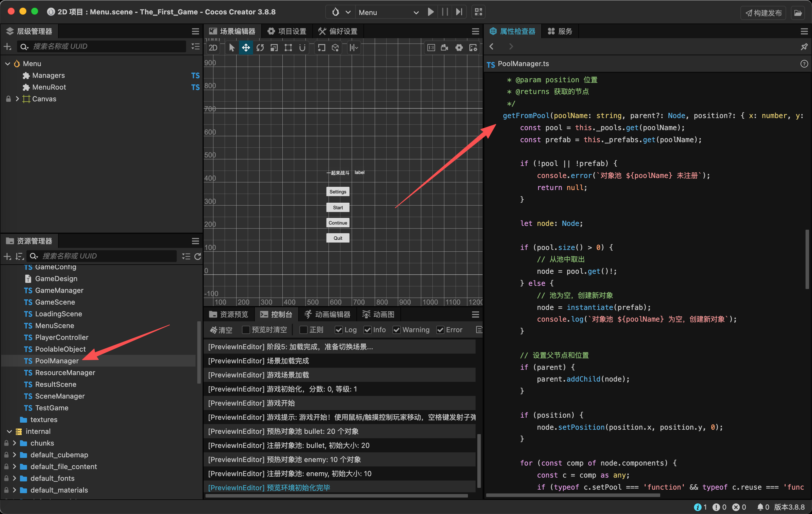Select the Rotate tool in scene toolbar
Viewport: 812px width, 514px height.
[260, 48]
